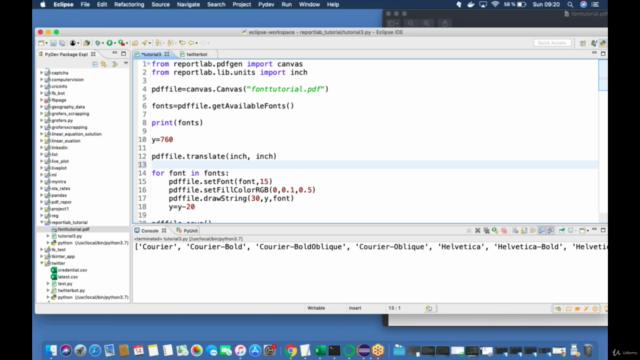Click Remove All Terminated Launches icon
This screenshot has height=360, width=640.
(x=486, y=231)
